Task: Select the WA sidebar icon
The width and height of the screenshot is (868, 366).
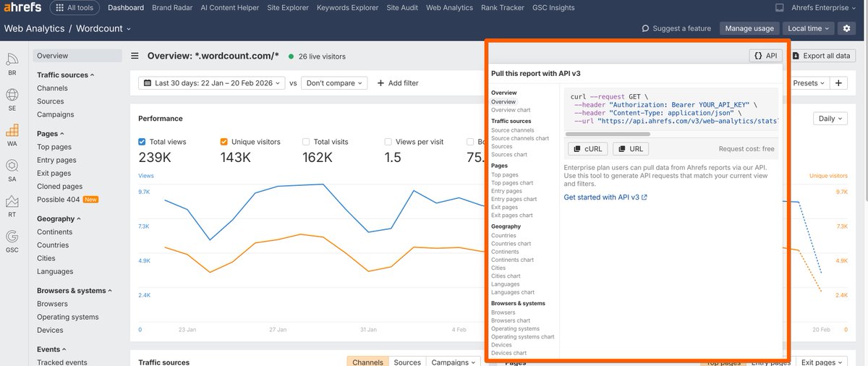Action: click(12, 135)
